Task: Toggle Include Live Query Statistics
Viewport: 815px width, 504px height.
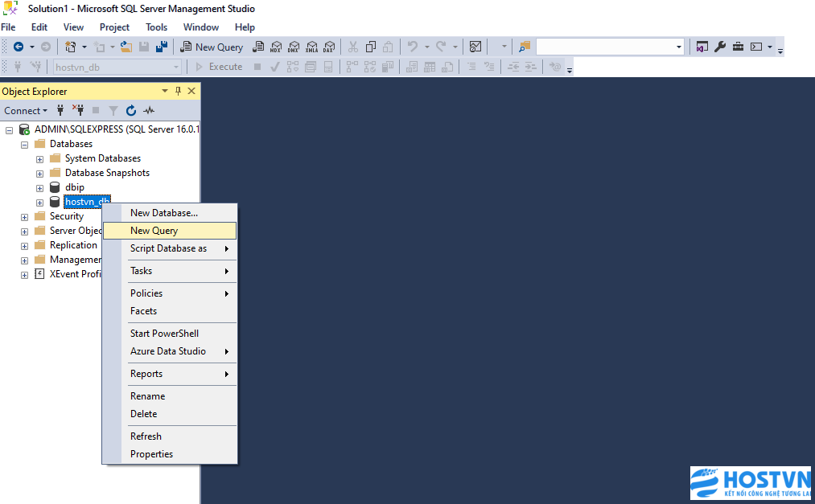Action: pyautogui.click(x=369, y=67)
